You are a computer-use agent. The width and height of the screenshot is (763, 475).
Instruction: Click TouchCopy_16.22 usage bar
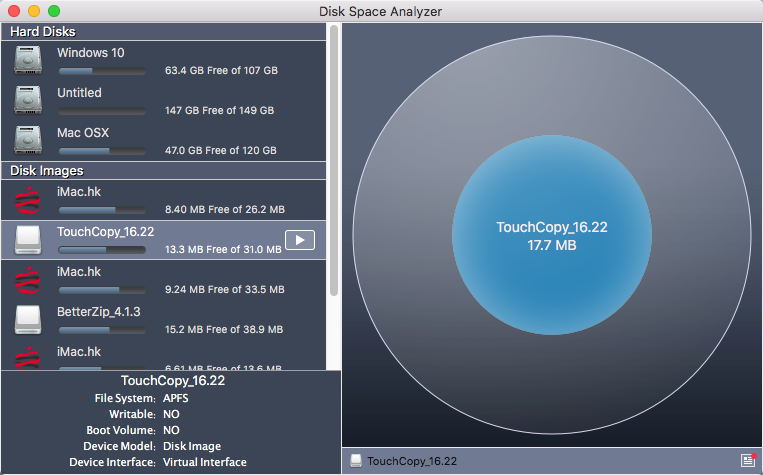point(102,250)
